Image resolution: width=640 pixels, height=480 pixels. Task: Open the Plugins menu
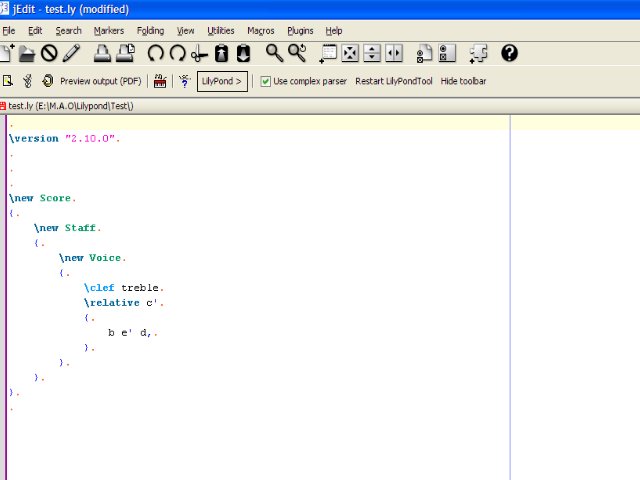[x=300, y=31]
